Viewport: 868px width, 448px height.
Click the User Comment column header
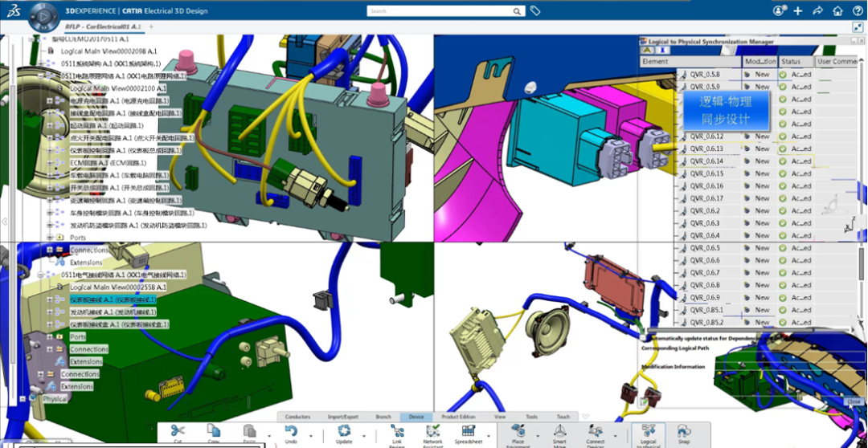837,62
